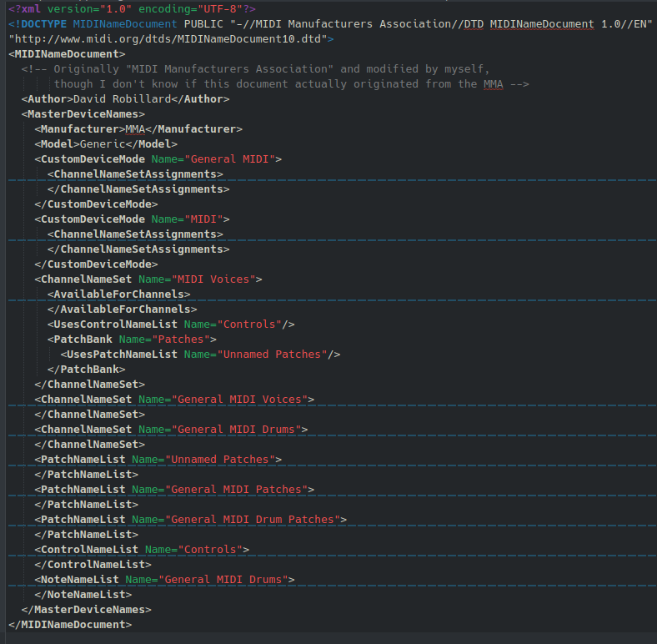Expand the folded AvailableForChannels block
Image resolution: width=657 pixels, height=644 pixels.
coord(118,294)
